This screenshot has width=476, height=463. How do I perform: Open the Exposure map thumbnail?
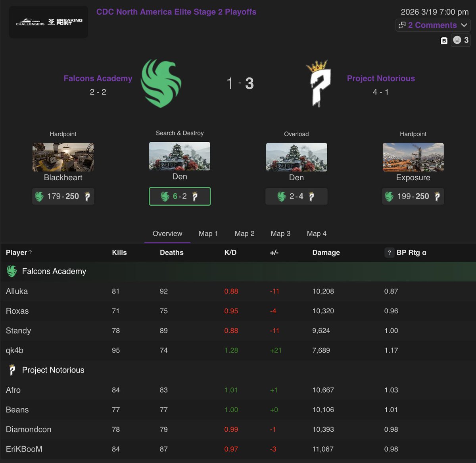coord(413,157)
